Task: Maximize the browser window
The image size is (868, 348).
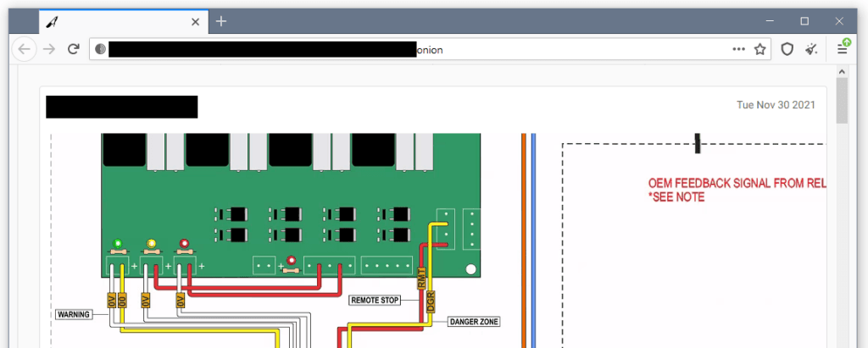Action: pyautogui.click(x=804, y=20)
